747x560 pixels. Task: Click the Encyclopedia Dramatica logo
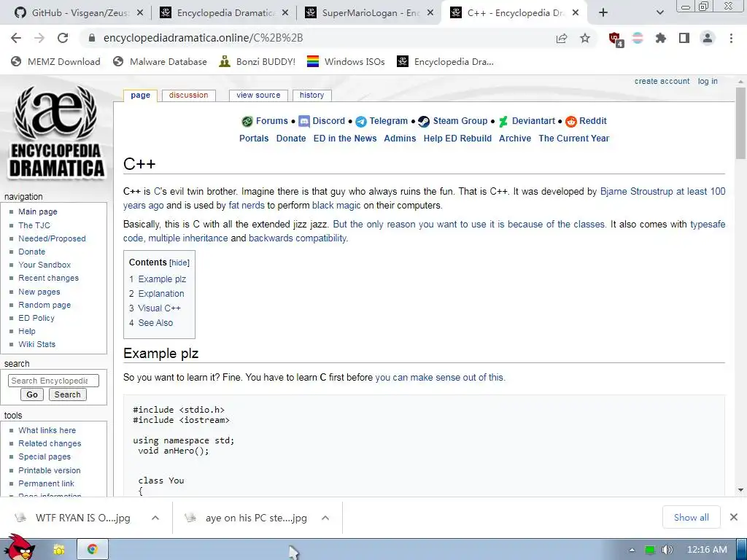(x=56, y=132)
